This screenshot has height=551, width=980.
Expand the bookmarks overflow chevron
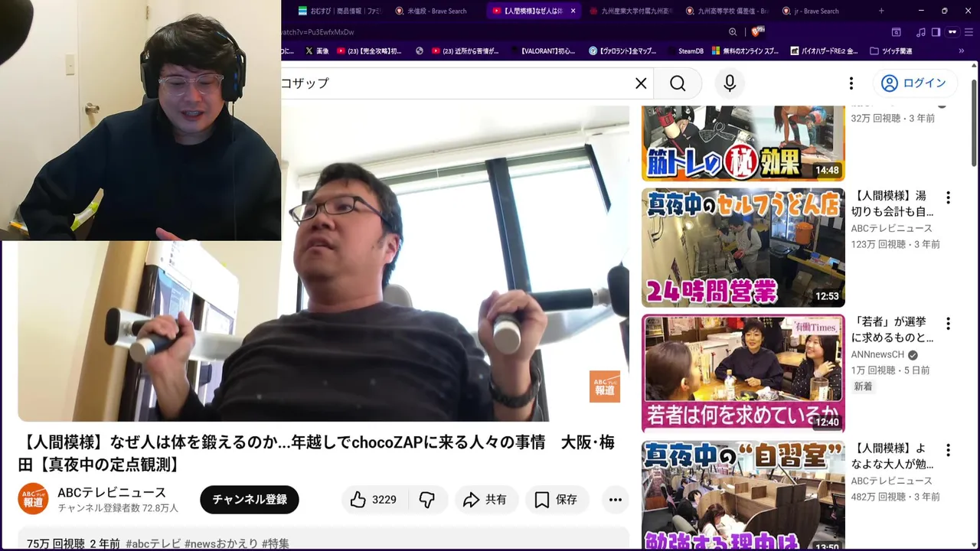962,51
